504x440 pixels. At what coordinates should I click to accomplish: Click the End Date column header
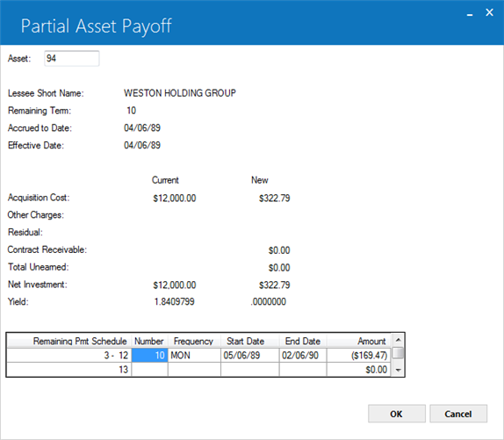303,341
